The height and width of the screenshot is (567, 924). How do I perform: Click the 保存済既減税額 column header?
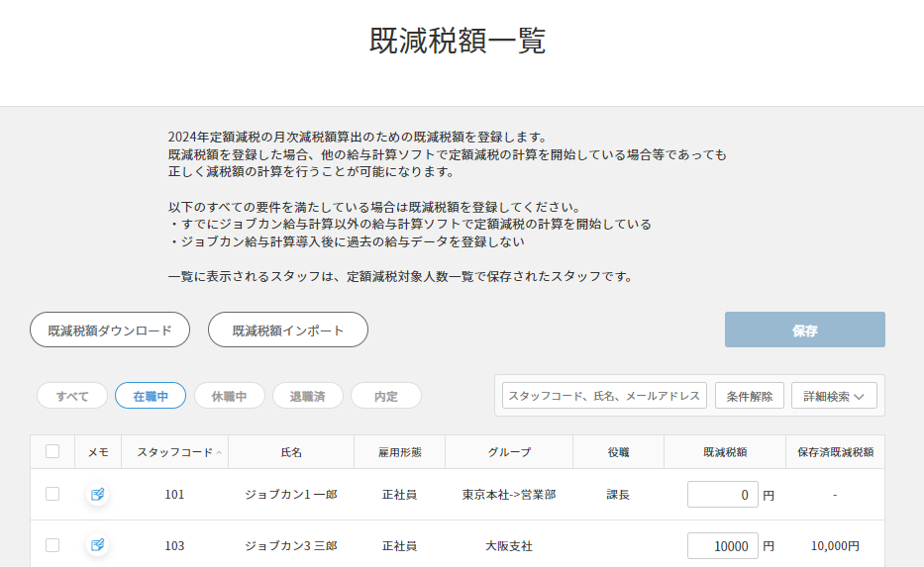click(835, 452)
